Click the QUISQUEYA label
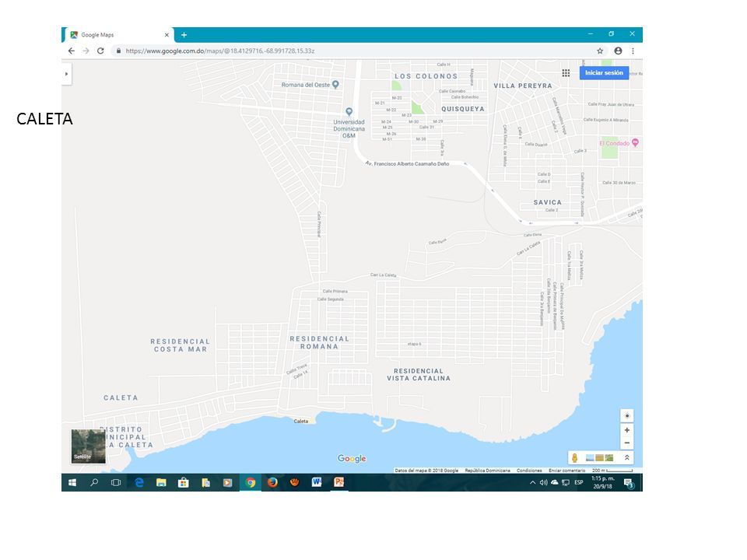The image size is (747, 560). click(x=462, y=109)
